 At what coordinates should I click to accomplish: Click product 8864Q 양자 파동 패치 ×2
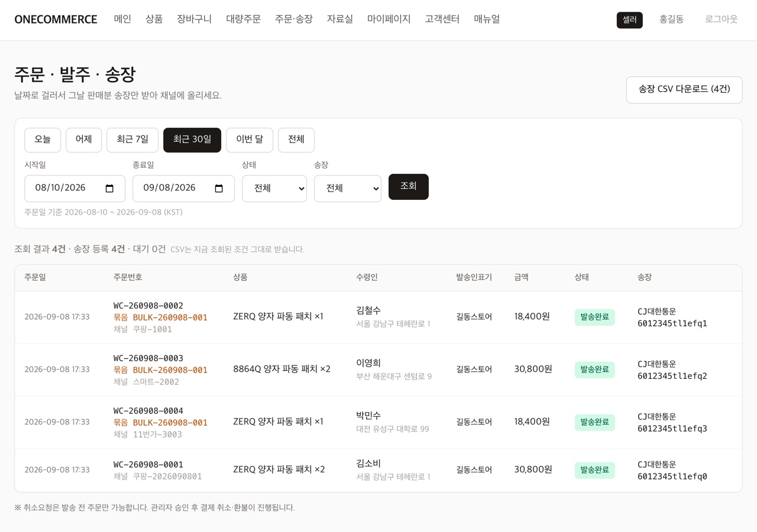[x=282, y=369]
